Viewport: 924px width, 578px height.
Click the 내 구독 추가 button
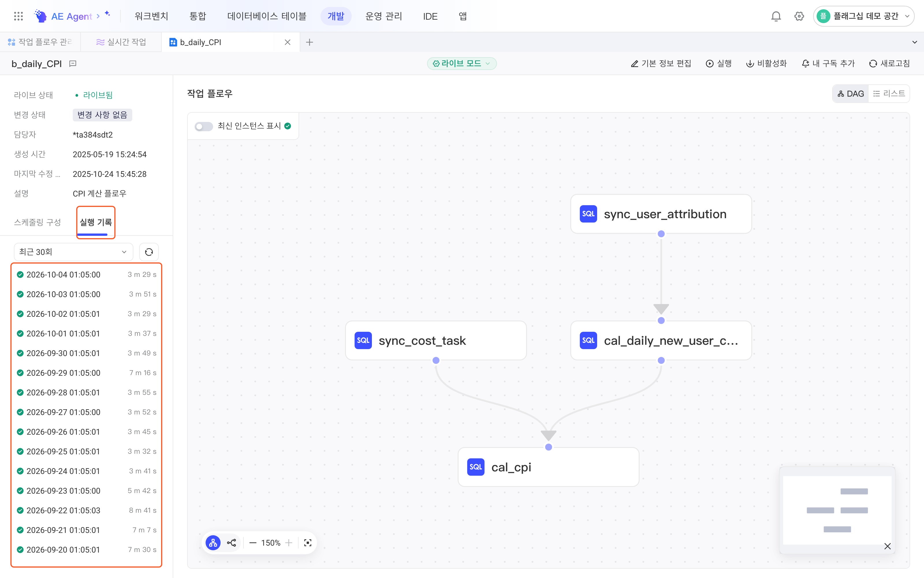pyautogui.click(x=828, y=64)
